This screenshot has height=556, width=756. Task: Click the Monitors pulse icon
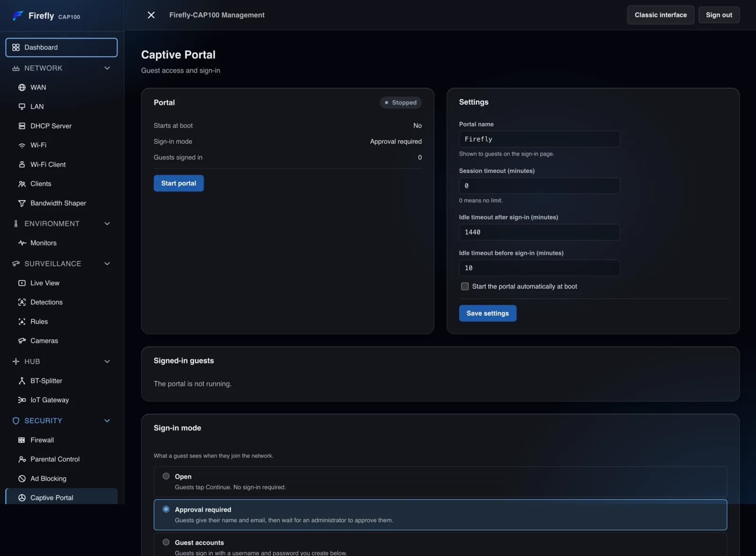tap(22, 243)
